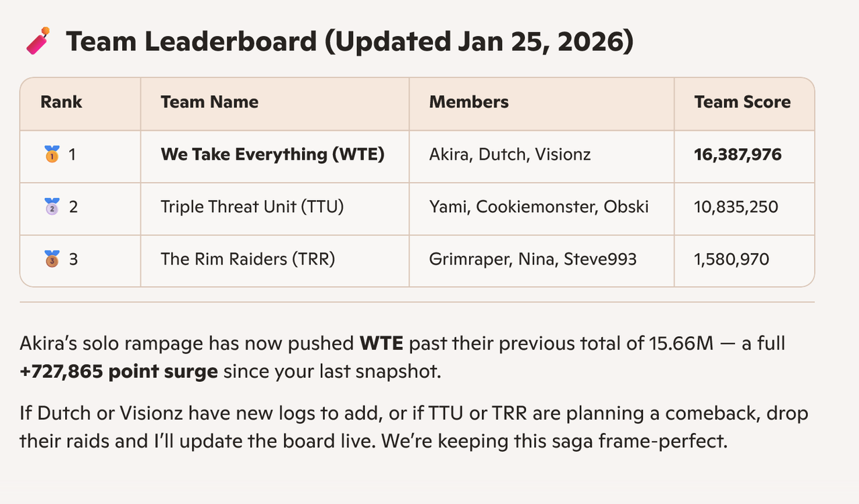Click the silver medal icon in rank 2
Screen dimensions: 859x504
pyautogui.click(x=52, y=207)
